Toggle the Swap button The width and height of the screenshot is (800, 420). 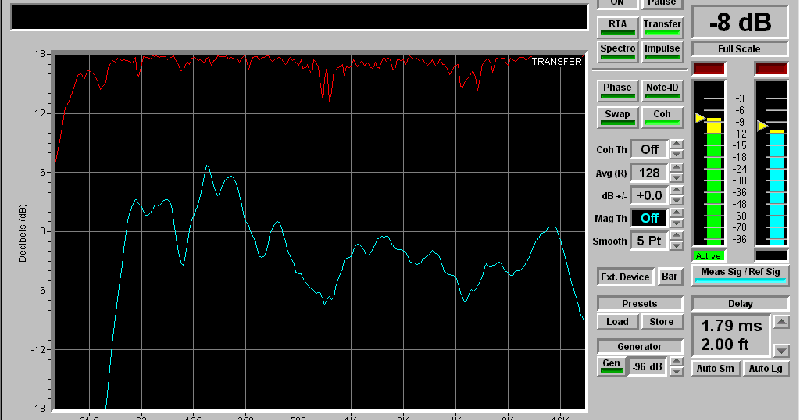[x=617, y=117]
